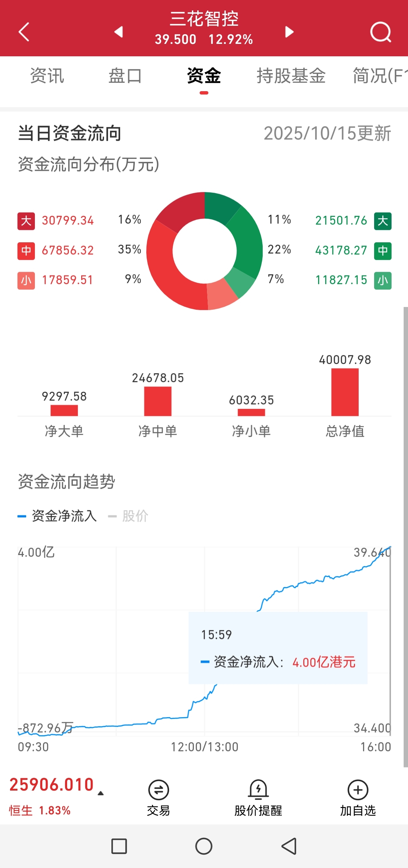This screenshot has width=408, height=868.
Task: Tap the 总净值 bar
Action: [x=345, y=392]
